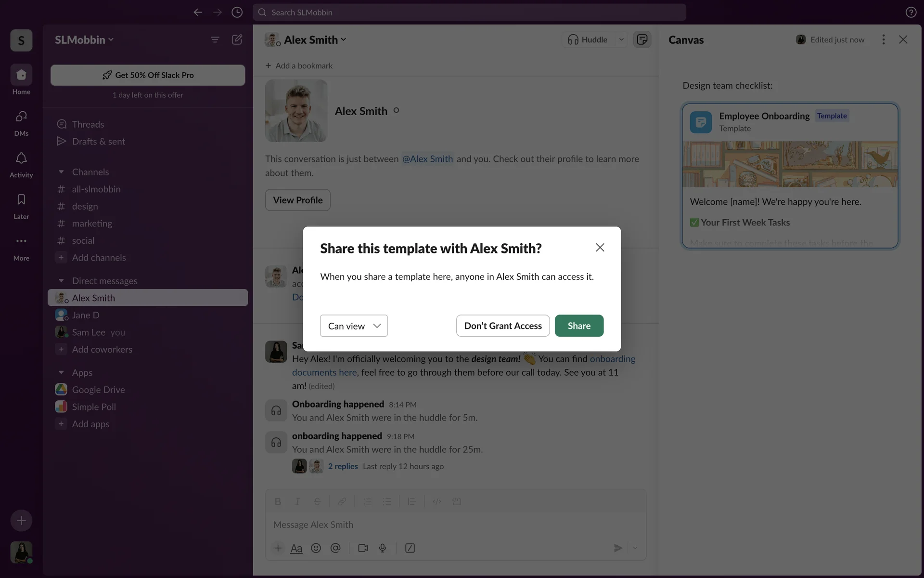Open the history clock icon
This screenshot has width=924, height=578.
point(237,12)
